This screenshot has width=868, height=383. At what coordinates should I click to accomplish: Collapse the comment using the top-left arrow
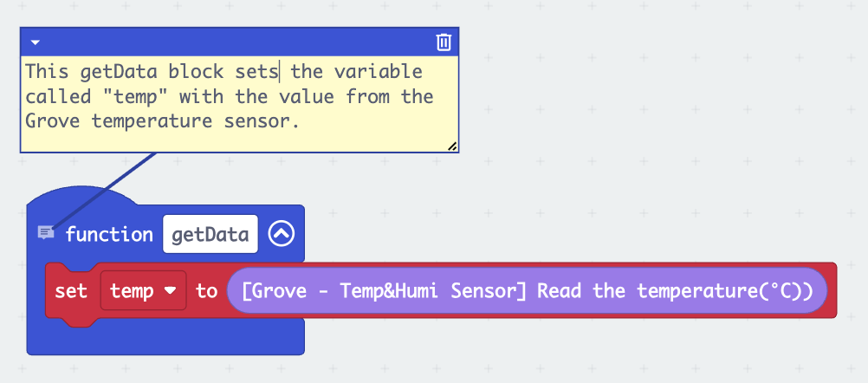click(x=35, y=42)
